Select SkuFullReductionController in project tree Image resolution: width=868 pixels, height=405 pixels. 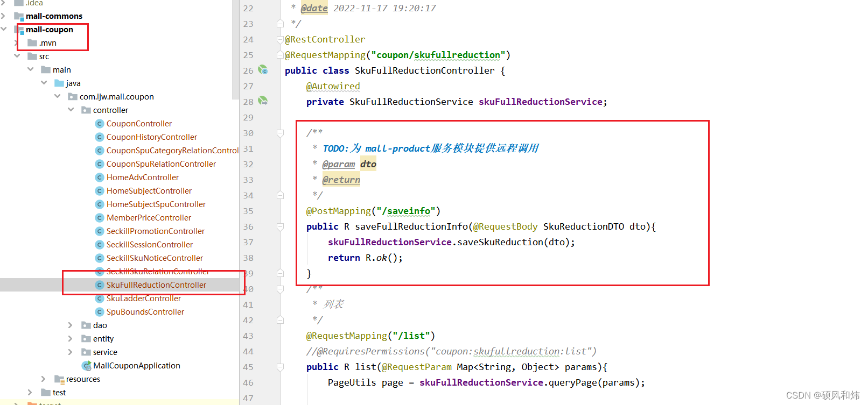tap(156, 285)
